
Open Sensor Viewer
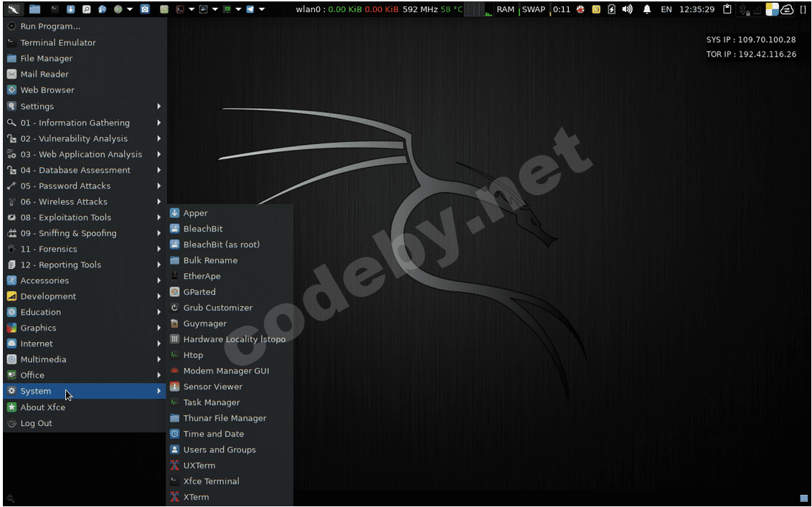(x=212, y=387)
